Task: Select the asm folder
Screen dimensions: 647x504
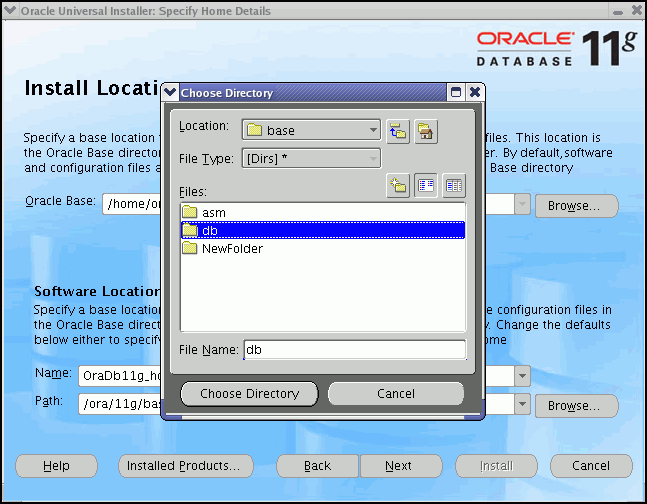Action: [323, 213]
